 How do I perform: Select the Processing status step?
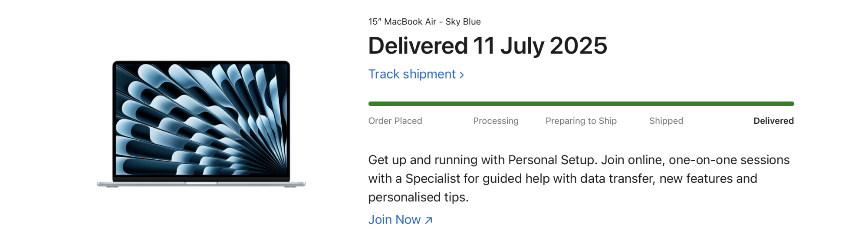pyautogui.click(x=496, y=121)
